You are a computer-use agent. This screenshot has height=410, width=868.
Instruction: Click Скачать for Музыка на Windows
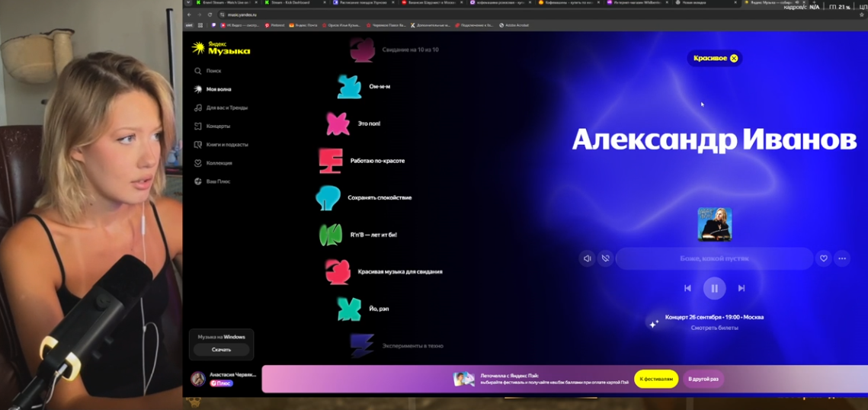(222, 350)
